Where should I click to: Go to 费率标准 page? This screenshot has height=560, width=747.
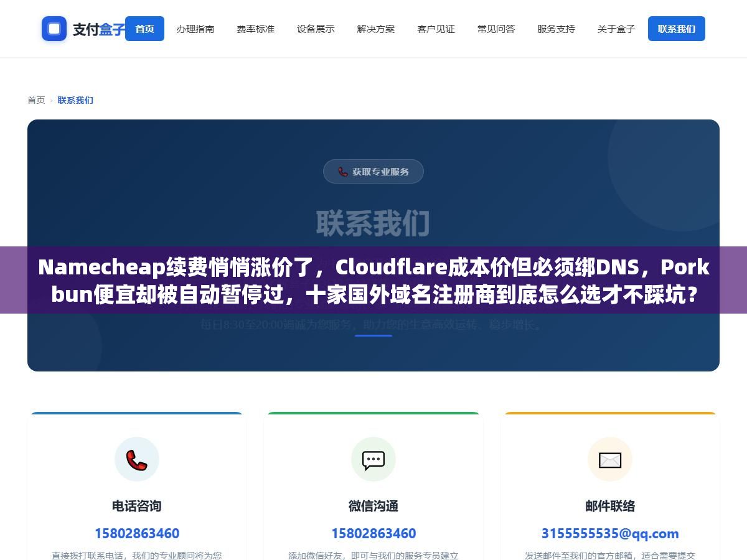pos(255,29)
